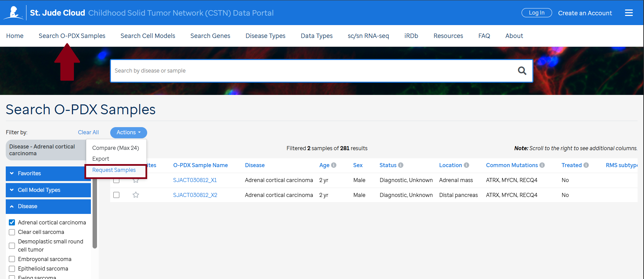644x279 pixels.
Task: Open sample SJACT030812_X1 link
Action: [x=195, y=180]
